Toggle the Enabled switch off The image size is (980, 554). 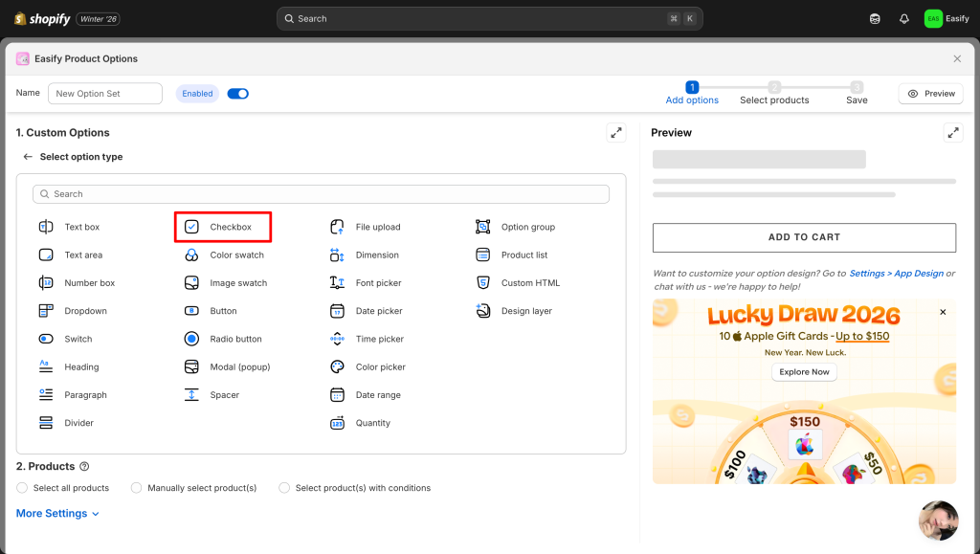[237, 94]
